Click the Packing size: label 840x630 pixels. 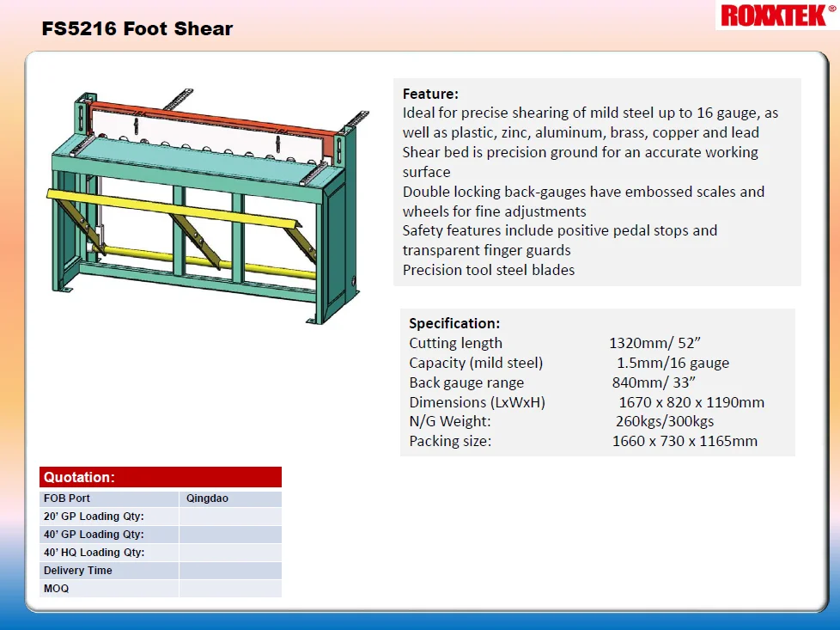tap(450, 441)
